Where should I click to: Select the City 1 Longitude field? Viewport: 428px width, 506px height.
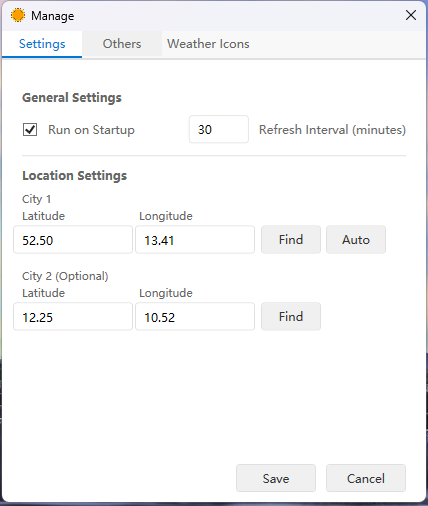tap(195, 240)
